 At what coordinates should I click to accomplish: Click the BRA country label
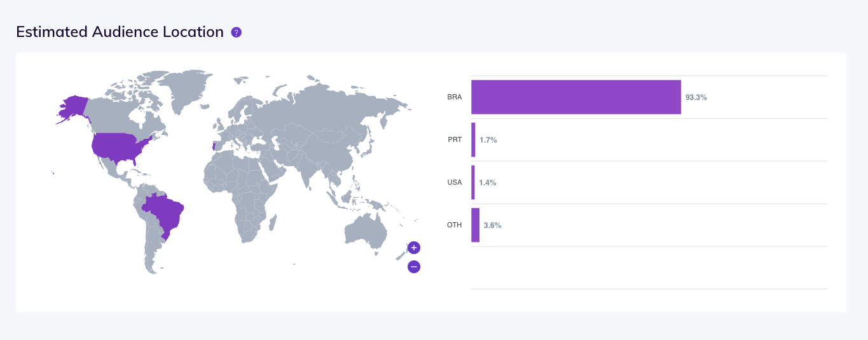(454, 97)
